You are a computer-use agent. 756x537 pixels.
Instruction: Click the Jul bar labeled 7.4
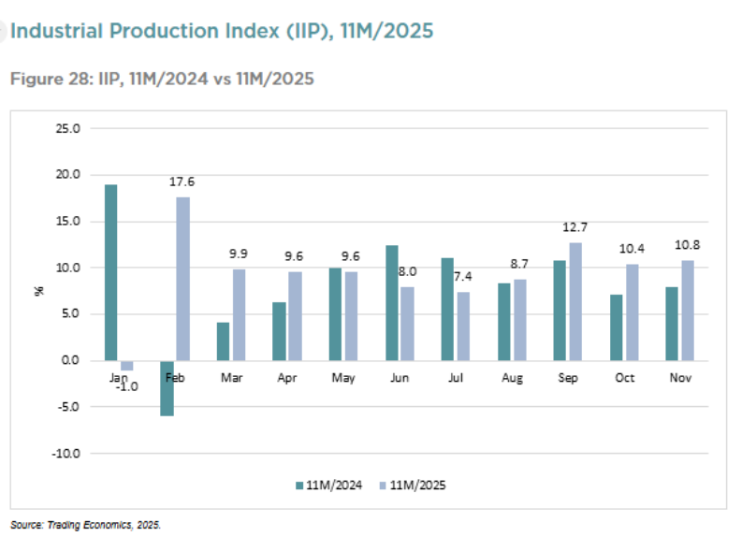tap(463, 326)
